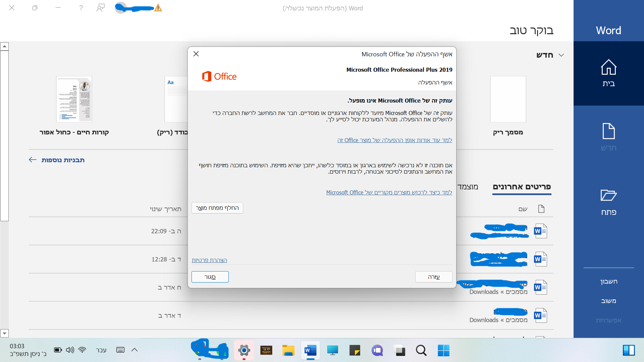Open recent document modified at 22:09

(x=291, y=231)
